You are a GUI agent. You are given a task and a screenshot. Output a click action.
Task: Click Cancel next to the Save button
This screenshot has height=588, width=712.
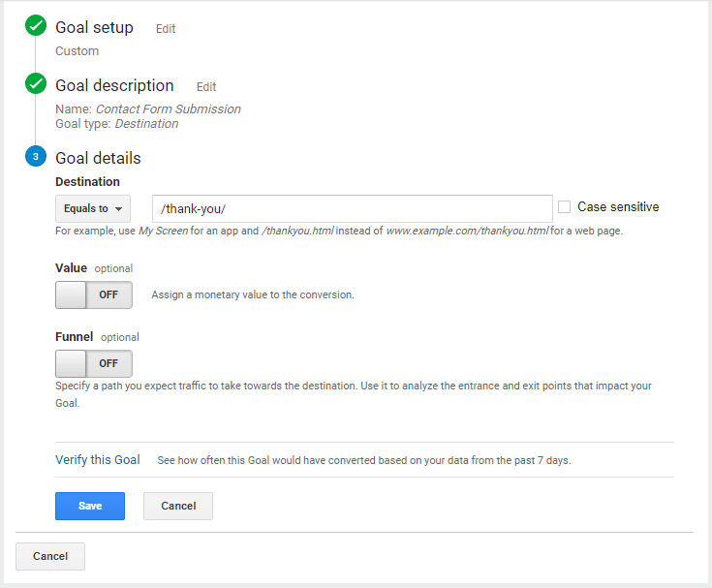pos(178,506)
